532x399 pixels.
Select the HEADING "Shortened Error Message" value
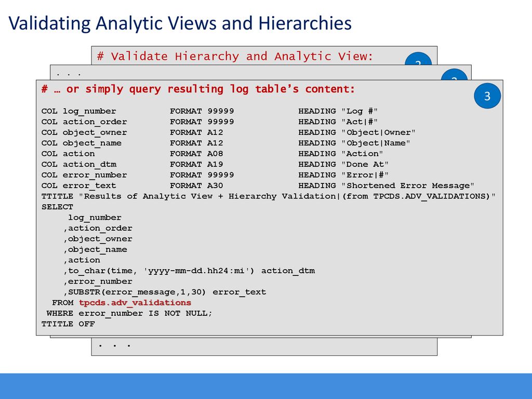click(x=408, y=185)
